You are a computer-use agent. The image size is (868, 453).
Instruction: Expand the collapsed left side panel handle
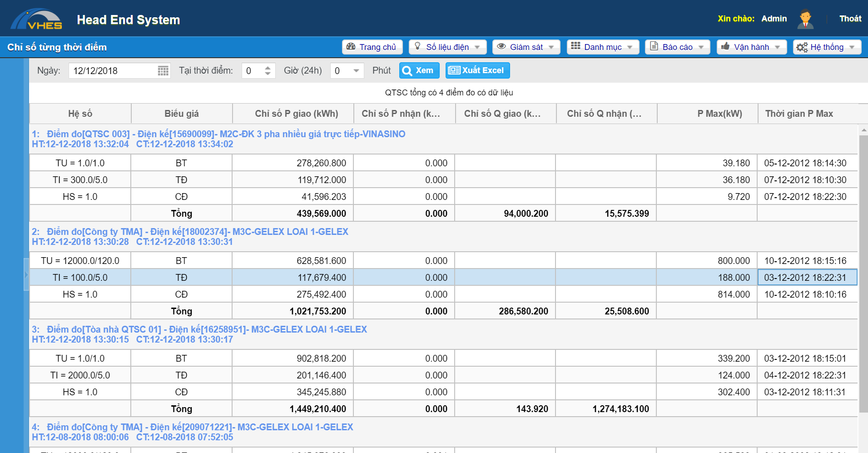[26, 274]
